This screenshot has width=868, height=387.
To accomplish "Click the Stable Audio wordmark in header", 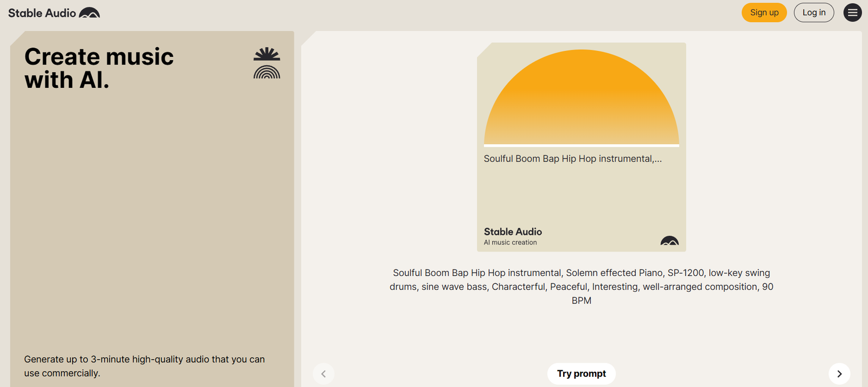I will 42,13.
